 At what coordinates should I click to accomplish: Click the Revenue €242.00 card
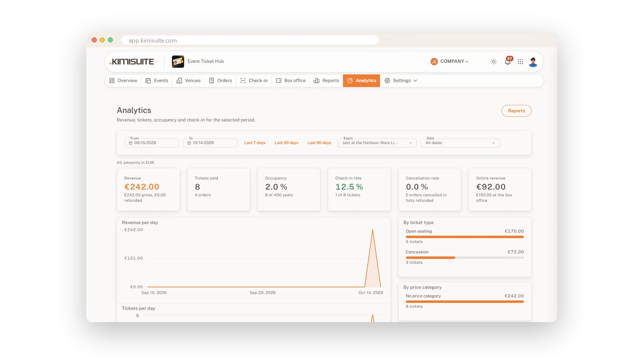point(148,189)
